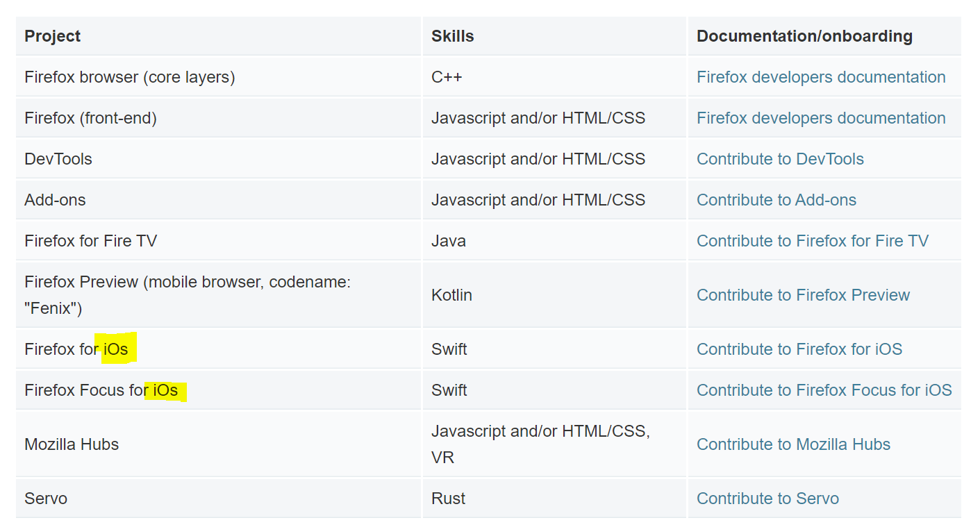Click Contribute to Firefox Preview link
The width and height of the screenshot is (980, 527).
pyautogui.click(x=803, y=295)
